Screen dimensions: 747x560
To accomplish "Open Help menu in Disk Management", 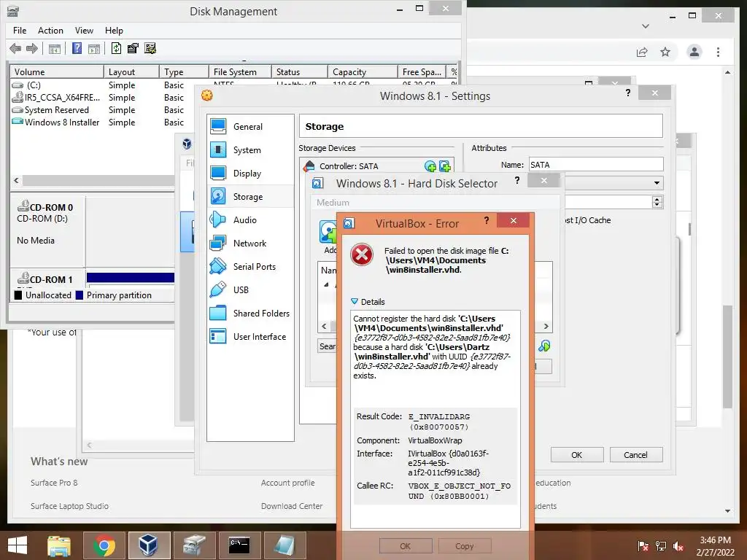I will coord(114,31).
